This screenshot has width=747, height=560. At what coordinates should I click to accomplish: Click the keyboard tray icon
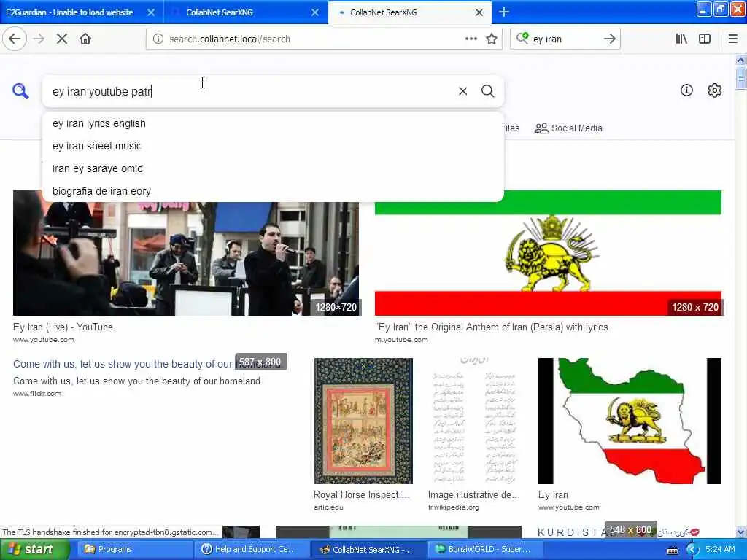(x=673, y=551)
